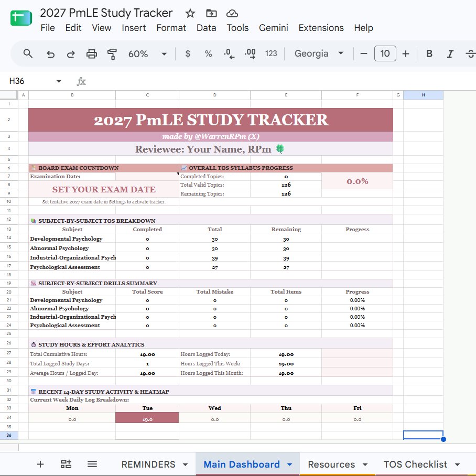Format as percent
The height and width of the screenshot is (476, 476).
click(x=208, y=53)
